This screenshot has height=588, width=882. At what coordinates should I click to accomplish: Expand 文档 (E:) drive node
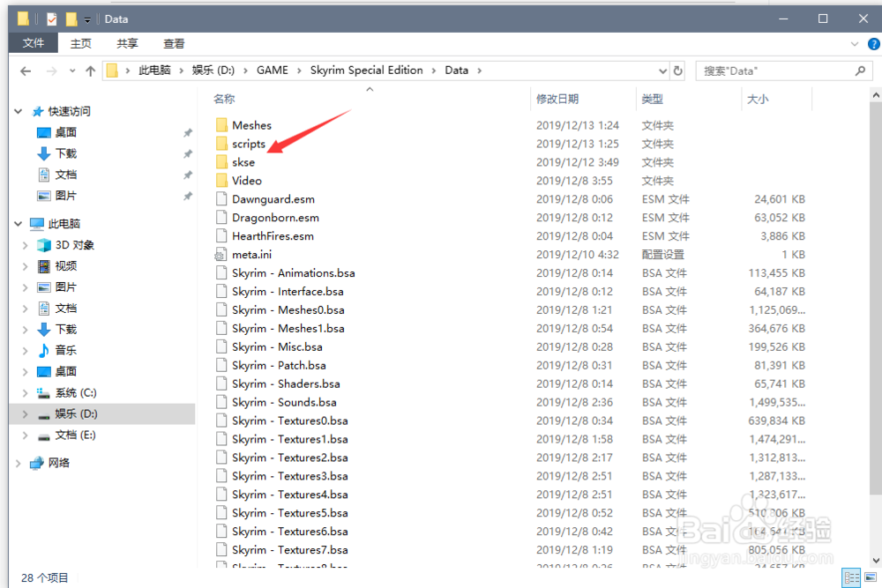(26, 435)
